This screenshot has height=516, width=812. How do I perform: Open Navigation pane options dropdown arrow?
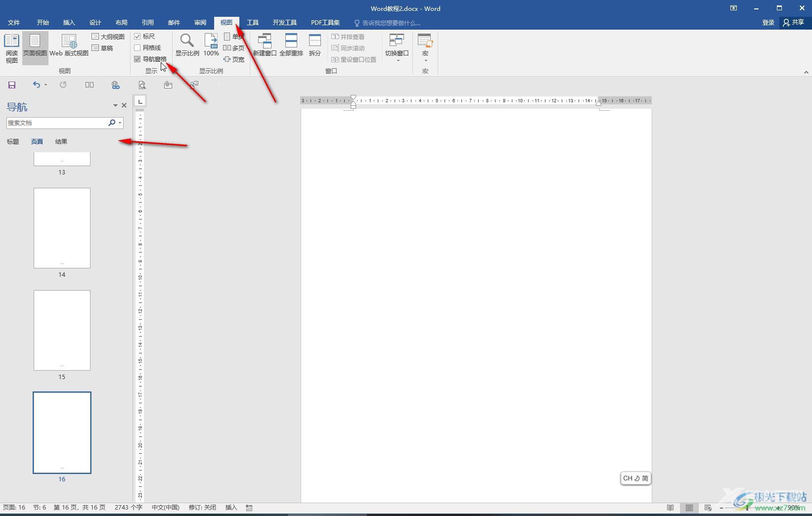(x=115, y=105)
